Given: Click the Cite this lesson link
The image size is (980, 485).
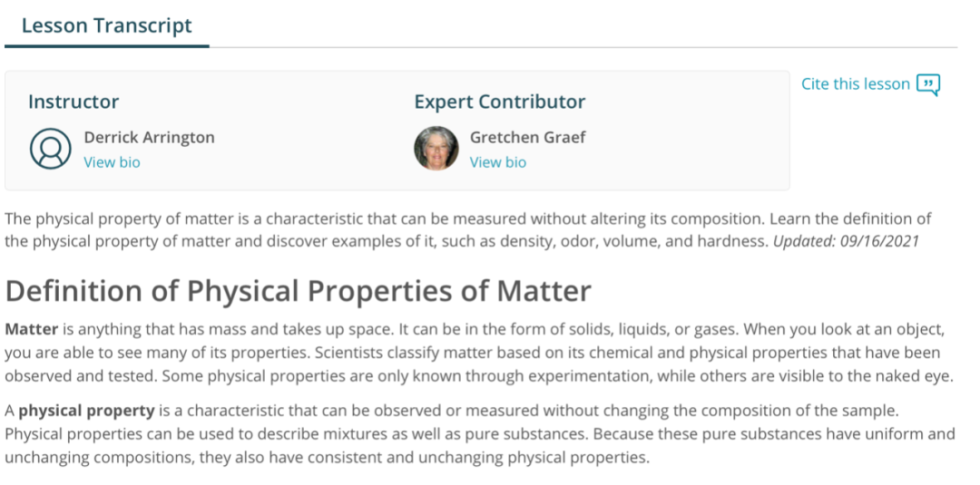Looking at the screenshot, I should [855, 83].
